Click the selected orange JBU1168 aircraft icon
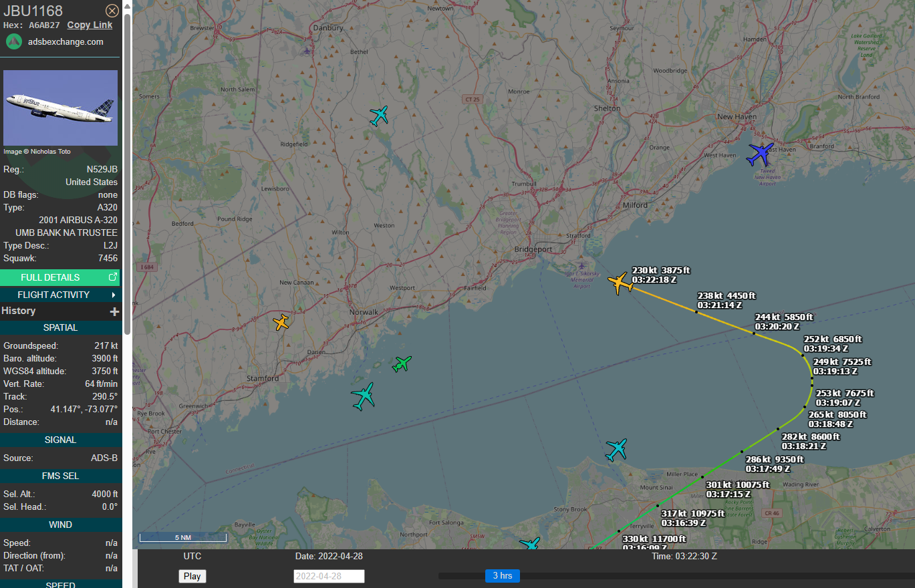 click(x=620, y=283)
